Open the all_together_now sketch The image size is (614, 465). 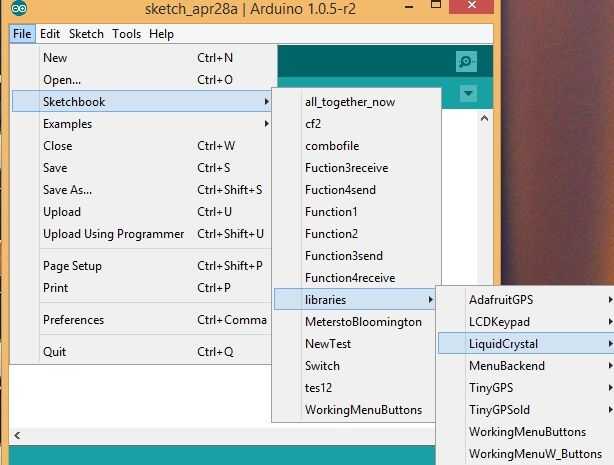tap(356, 102)
